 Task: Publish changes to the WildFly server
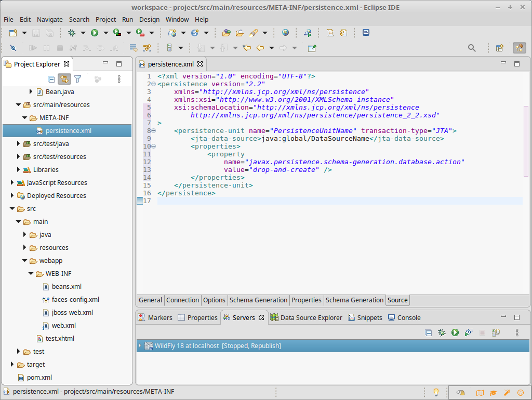[x=496, y=332]
